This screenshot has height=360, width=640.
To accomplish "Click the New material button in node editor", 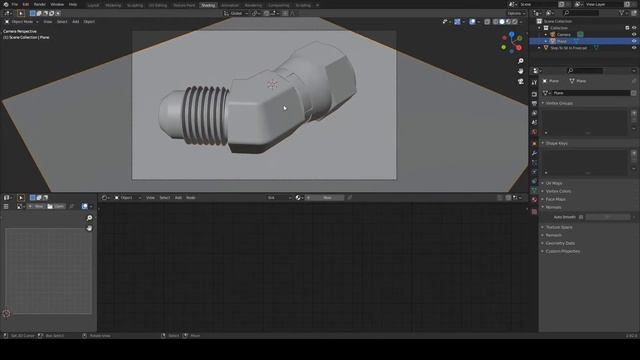I will tap(324, 198).
